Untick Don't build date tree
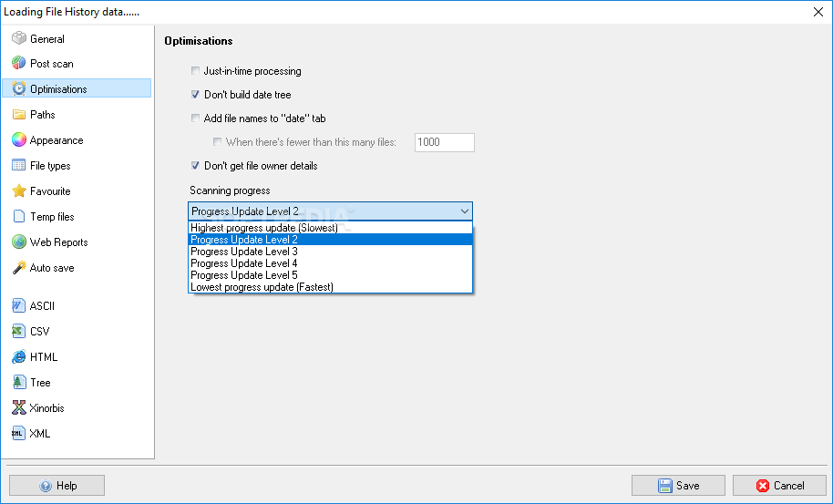The width and height of the screenshot is (833, 504). click(x=196, y=95)
